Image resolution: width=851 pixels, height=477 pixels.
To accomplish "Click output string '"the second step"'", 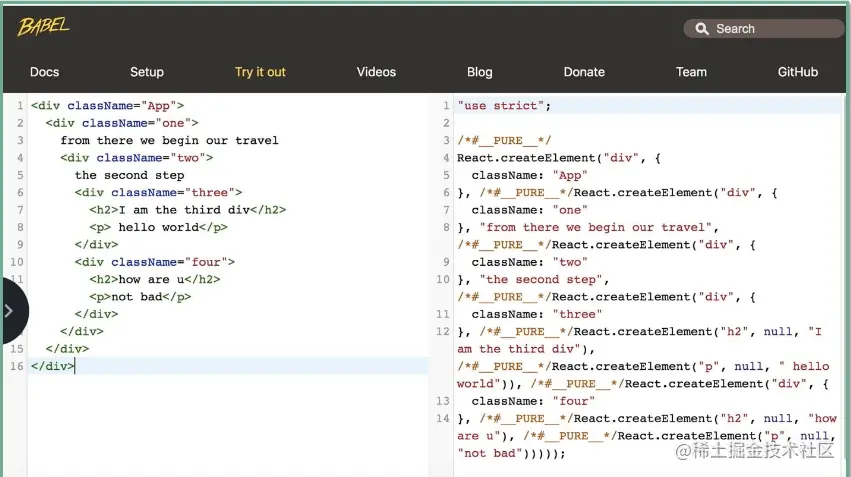I will click(x=541, y=279).
